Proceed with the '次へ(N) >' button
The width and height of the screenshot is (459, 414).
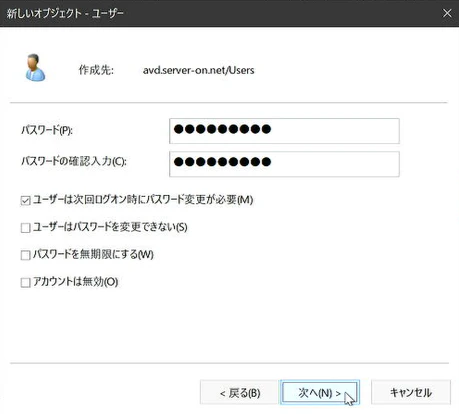(x=320, y=392)
